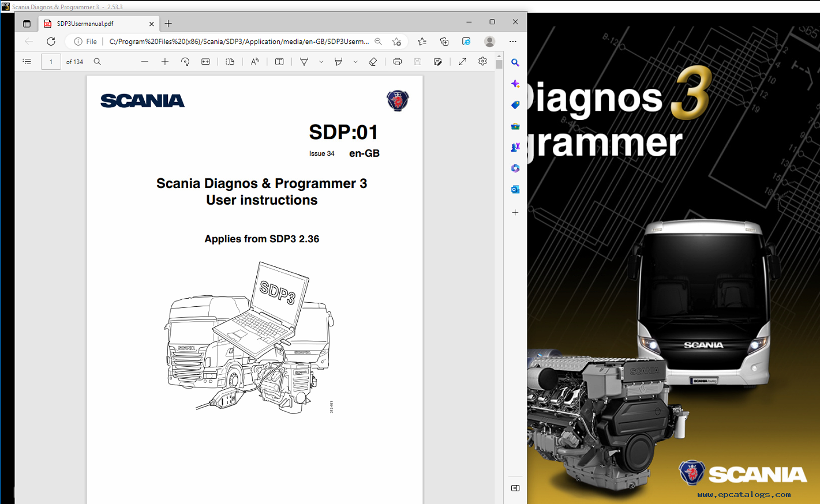The height and width of the screenshot is (504, 820).
Task: Enter full screen PDF view
Action: [x=463, y=62]
